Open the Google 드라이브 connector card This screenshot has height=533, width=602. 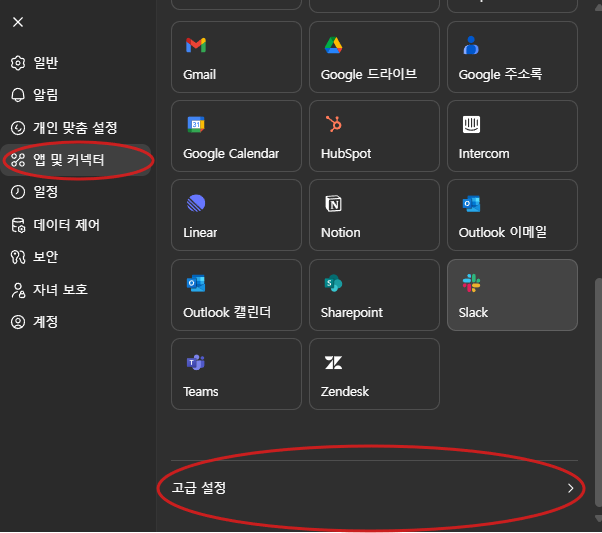pos(374,57)
